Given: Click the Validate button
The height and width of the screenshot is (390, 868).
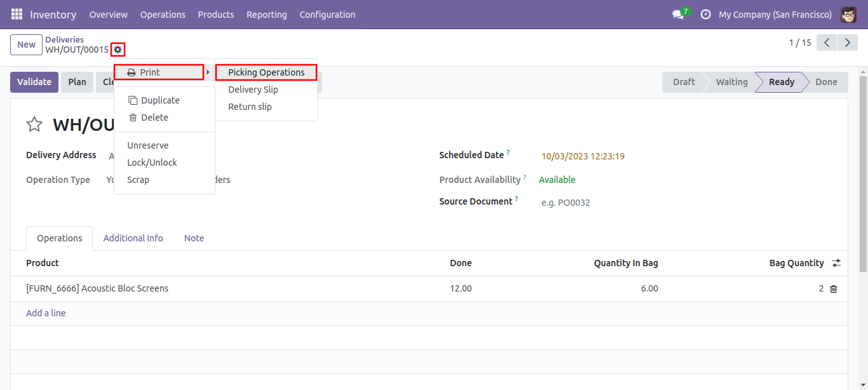Looking at the screenshot, I should [x=34, y=82].
